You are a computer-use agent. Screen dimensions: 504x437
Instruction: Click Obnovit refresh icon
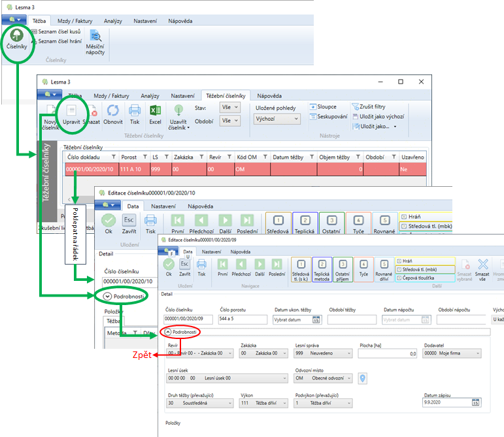click(112, 115)
